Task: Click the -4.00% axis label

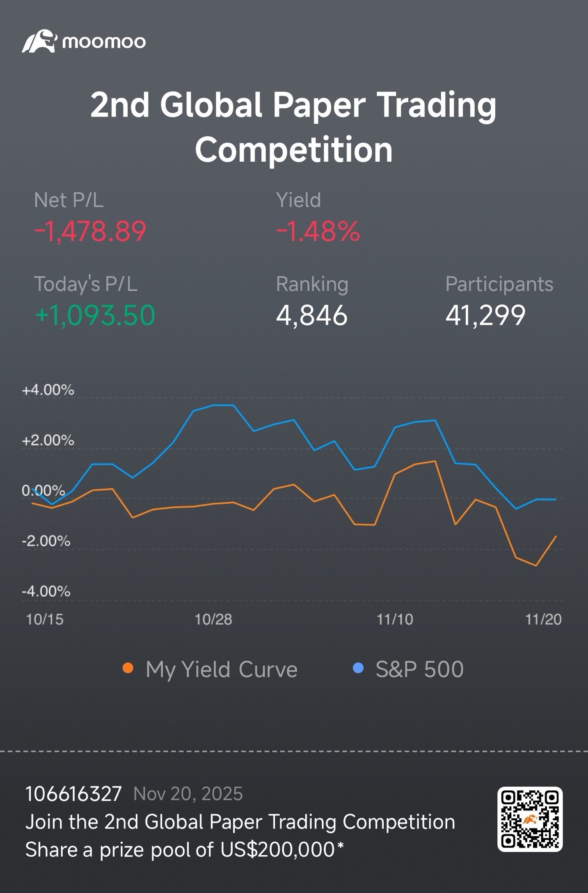Action: [46, 591]
